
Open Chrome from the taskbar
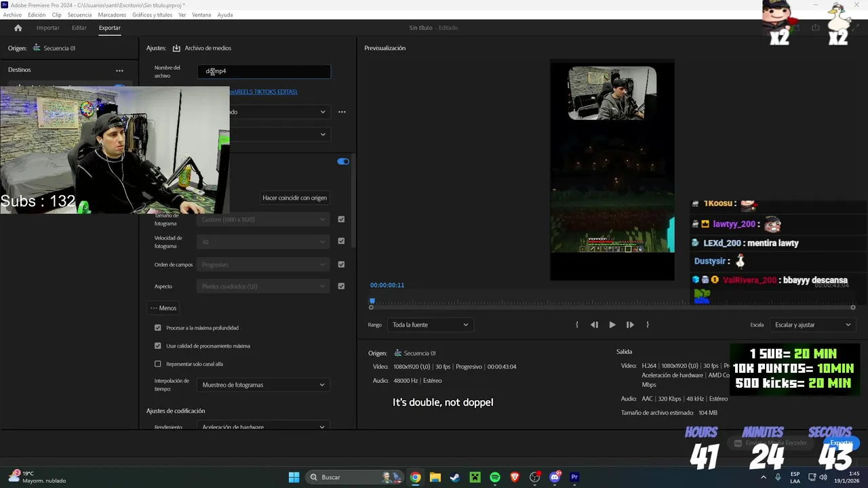pyautogui.click(x=415, y=477)
